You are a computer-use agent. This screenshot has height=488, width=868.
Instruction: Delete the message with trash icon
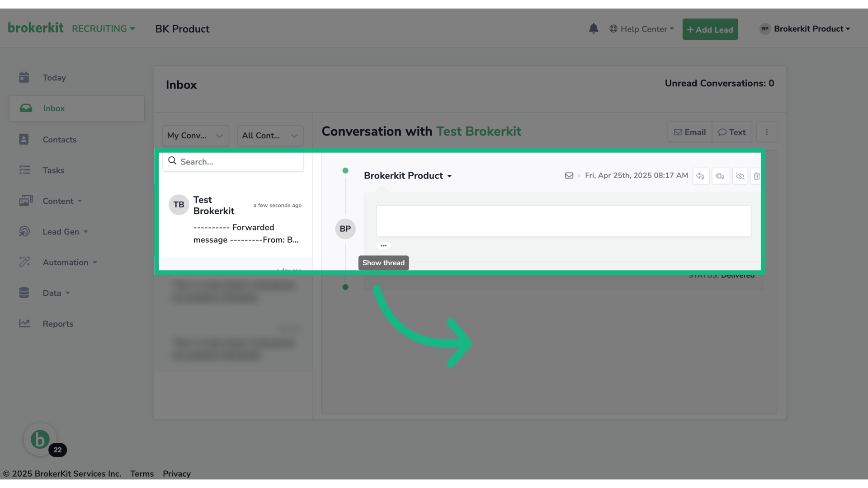(x=756, y=176)
